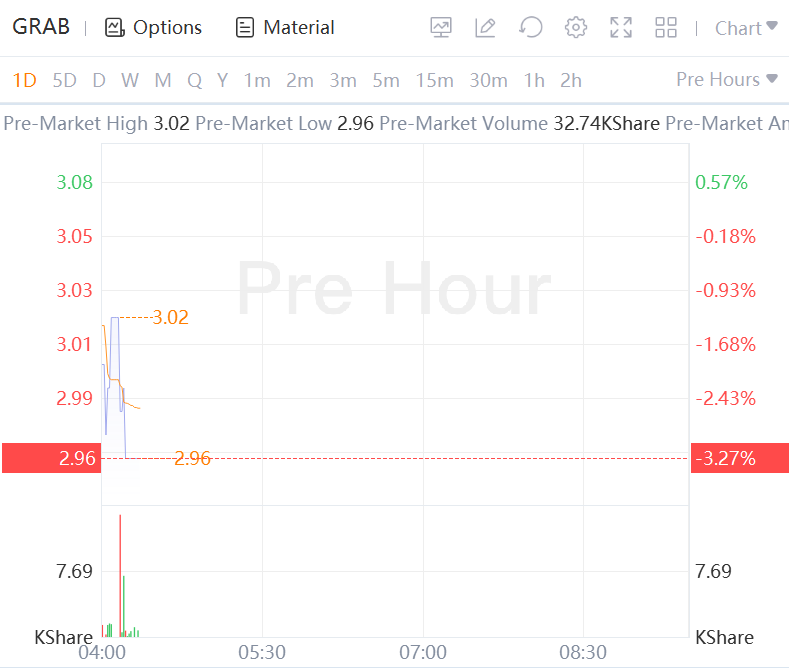The width and height of the screenshot is (789, 668).
Task: Click the 2.96 current price label
Action: pyautogui.click(x=51, y=459)
